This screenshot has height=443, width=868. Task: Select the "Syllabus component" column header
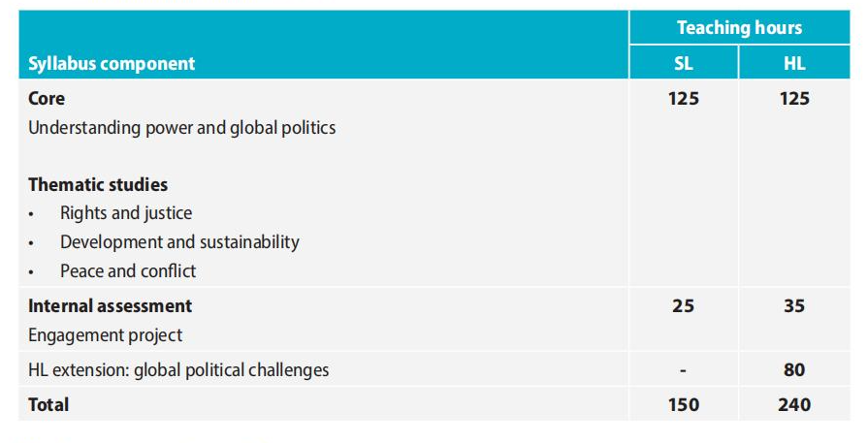click(x=112, y=64)
